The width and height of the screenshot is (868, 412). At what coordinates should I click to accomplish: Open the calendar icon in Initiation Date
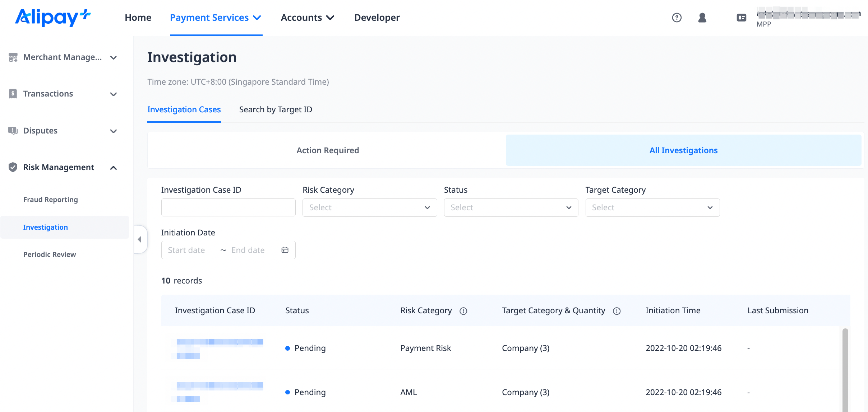pos(285,250)
